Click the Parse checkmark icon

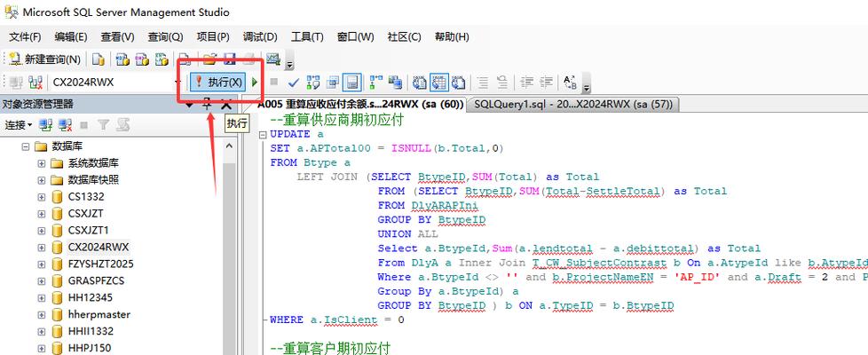point(293,83)
